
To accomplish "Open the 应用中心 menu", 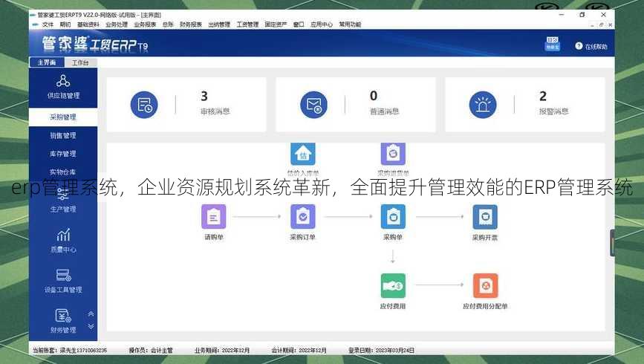I will tap(322, 25).
